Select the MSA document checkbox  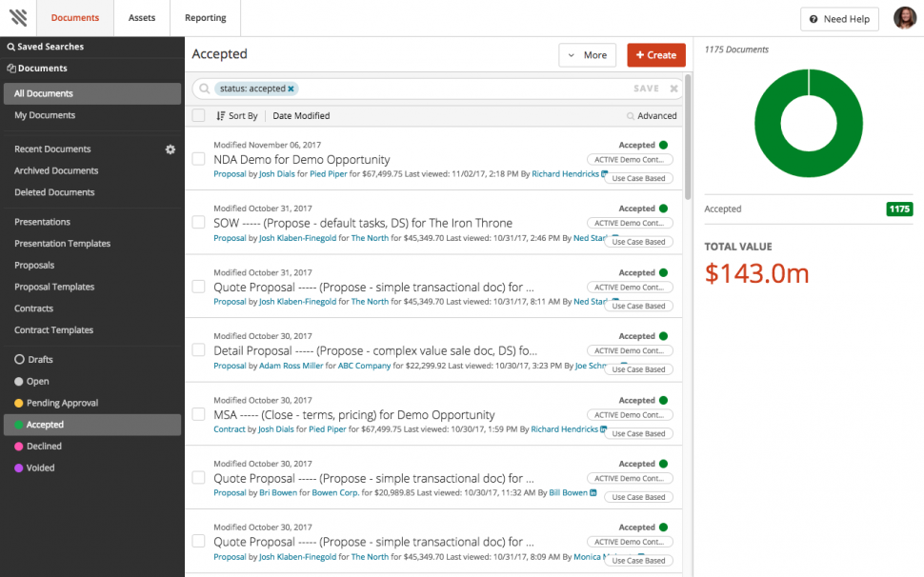click(x=198, y=414)
